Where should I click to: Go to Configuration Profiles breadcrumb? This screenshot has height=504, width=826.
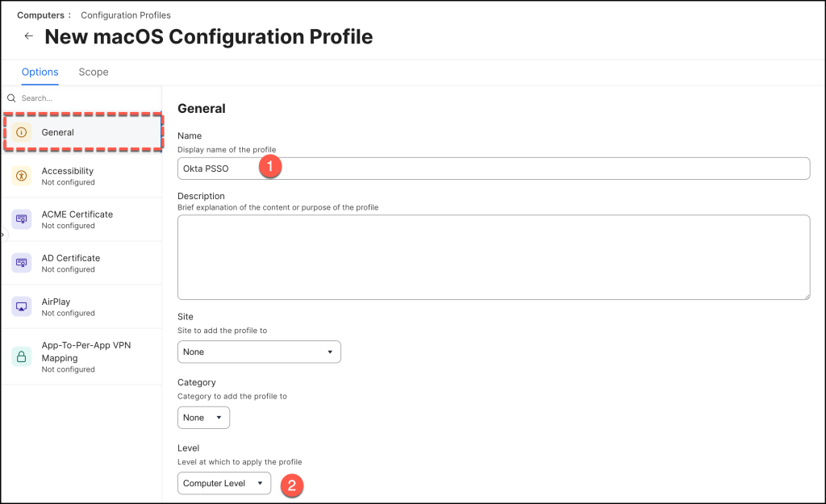point(124,15)
